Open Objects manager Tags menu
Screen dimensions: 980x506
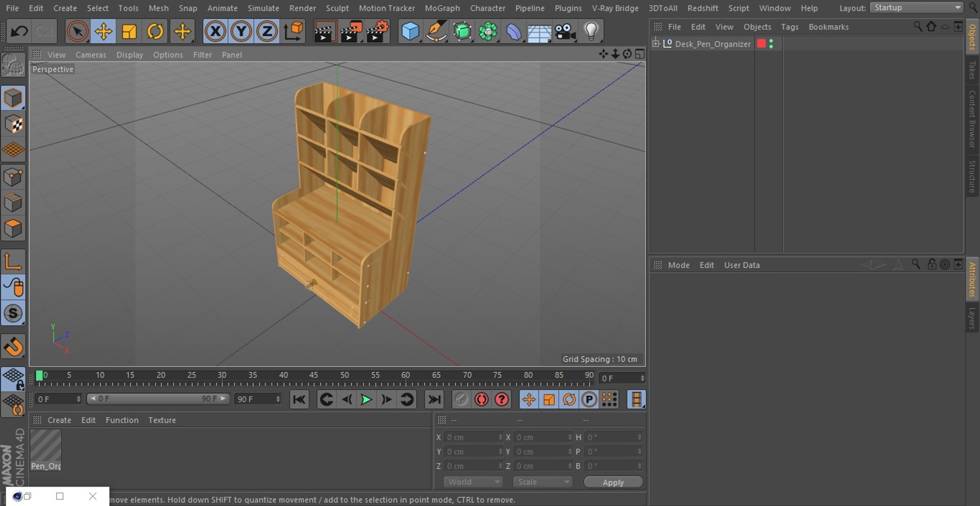(x=790, y=27)
